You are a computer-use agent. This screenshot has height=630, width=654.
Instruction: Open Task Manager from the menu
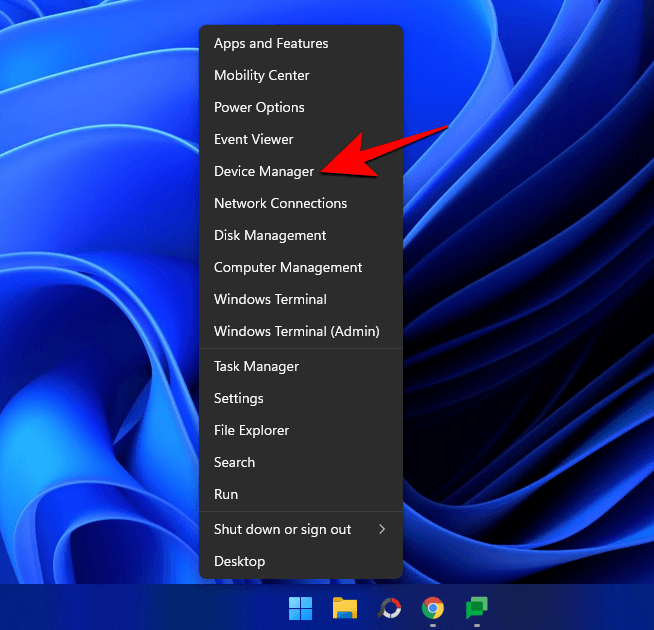pos(256,366)
